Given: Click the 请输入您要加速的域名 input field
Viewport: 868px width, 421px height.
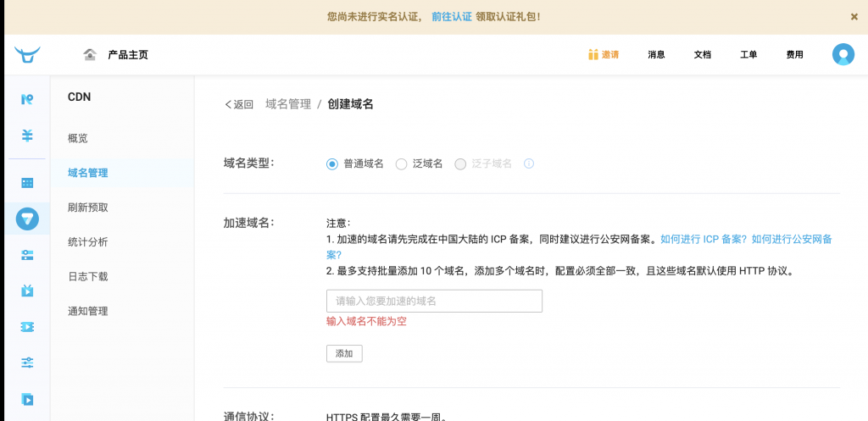Looking at the screenshot, I should 434,301.
